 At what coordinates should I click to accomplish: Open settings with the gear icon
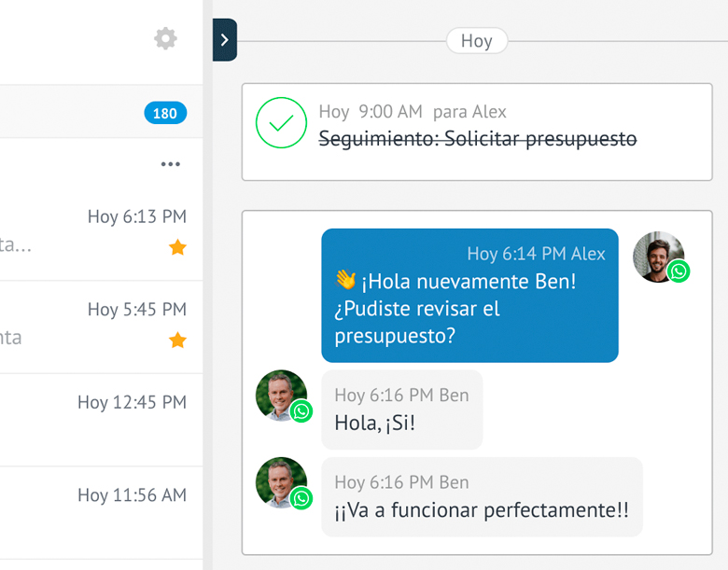(165, 38)
